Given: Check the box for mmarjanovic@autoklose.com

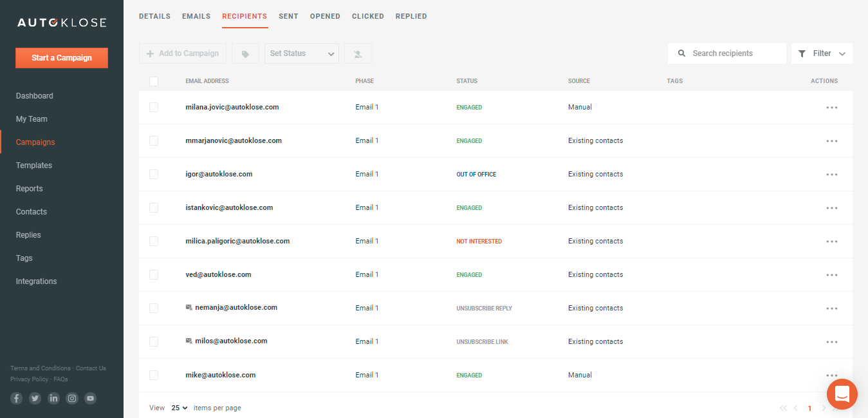Looking at the screenshot, I should [x=154, y=140].
